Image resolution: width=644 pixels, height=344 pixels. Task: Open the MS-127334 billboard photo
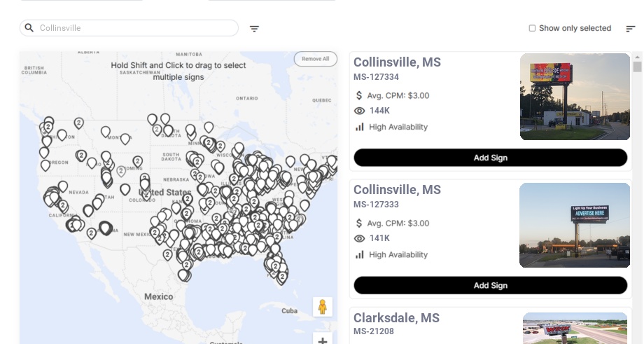coord(575,97)
